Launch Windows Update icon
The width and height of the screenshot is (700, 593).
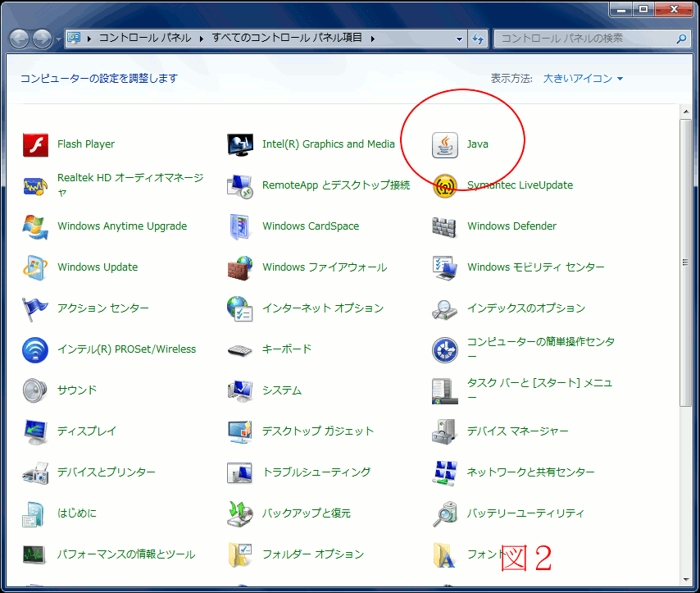[x=35, y=267]
